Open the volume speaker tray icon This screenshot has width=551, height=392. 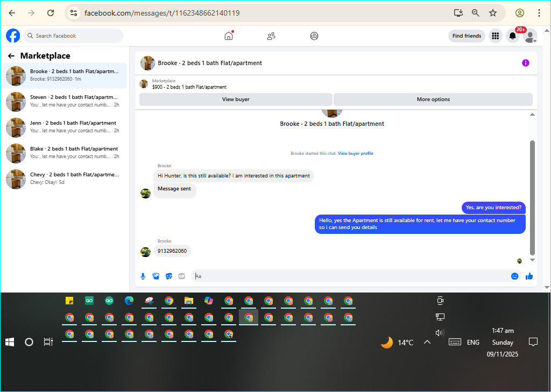pyautogui.click(x=440, y=333)
